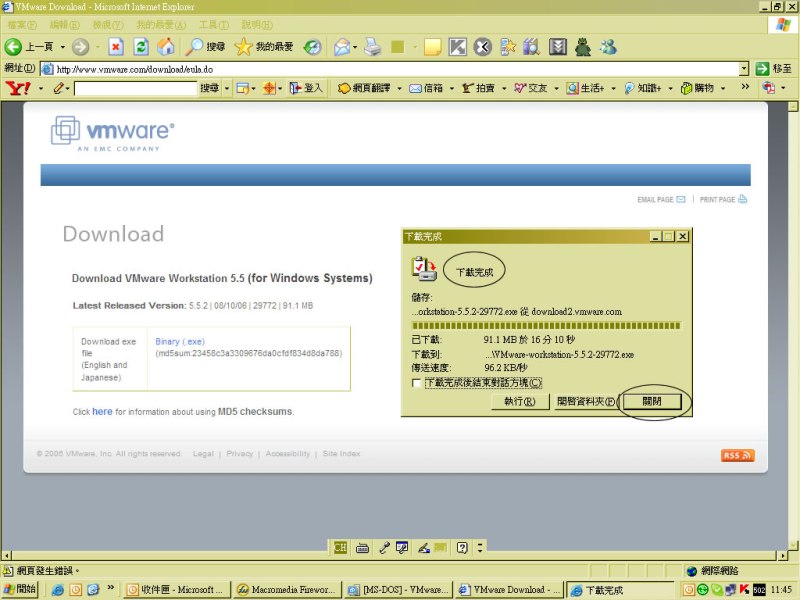Open the Back button history dropdown arrow
This screenshot has width=800, height=600.
63,47
